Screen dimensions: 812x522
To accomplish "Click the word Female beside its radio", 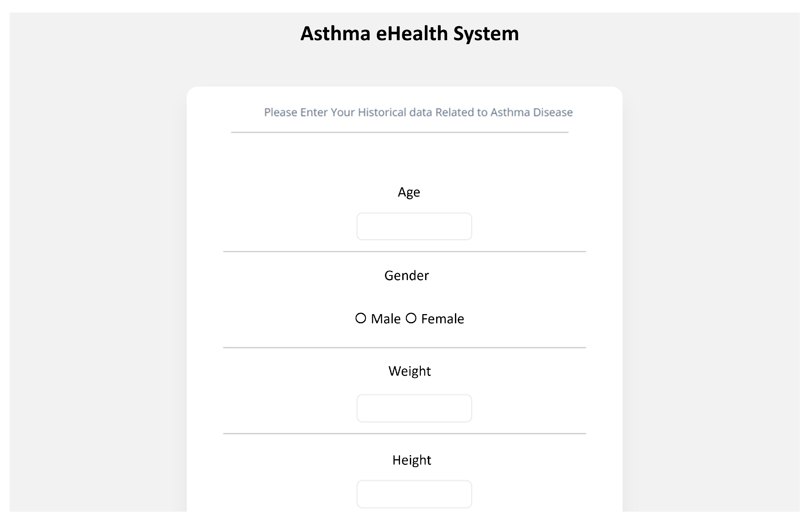I will tap(442, 319).
